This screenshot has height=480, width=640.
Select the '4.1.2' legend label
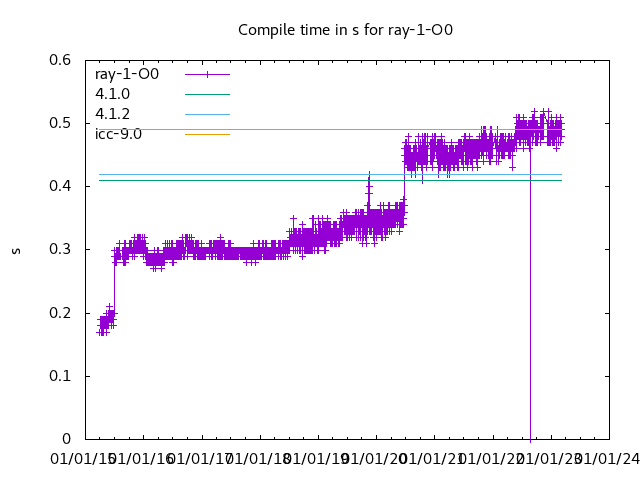[x=112, y=114]
